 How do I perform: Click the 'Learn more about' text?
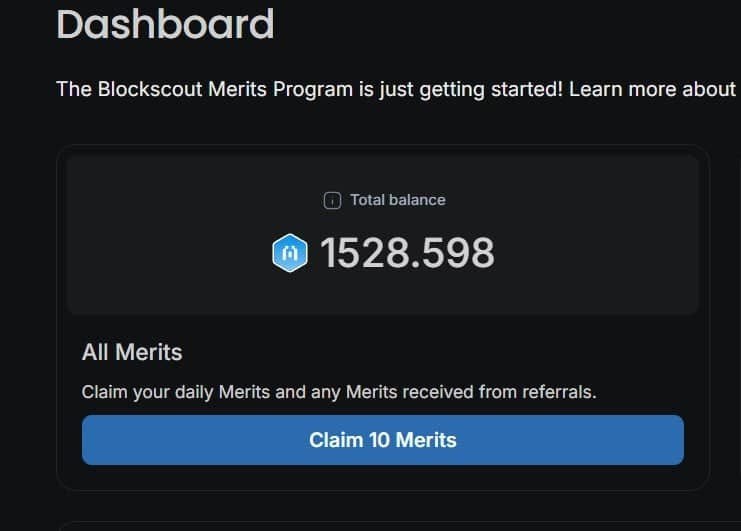pos(652,89)
